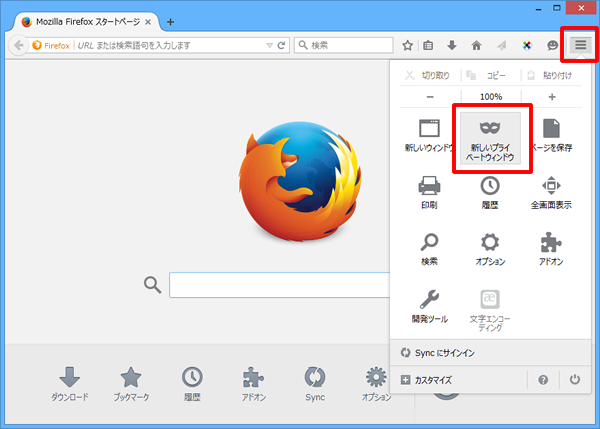Reset zoom by clicking 100%
The height and width of the screenshot is (429, 600).
point(491,97)
